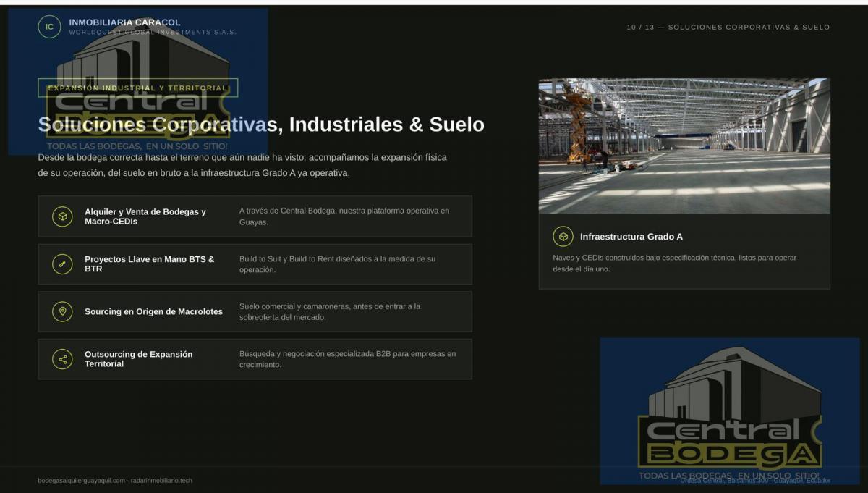Click the Inmobiliaria Caracol company name
The image size is (868, 493).
125,22
